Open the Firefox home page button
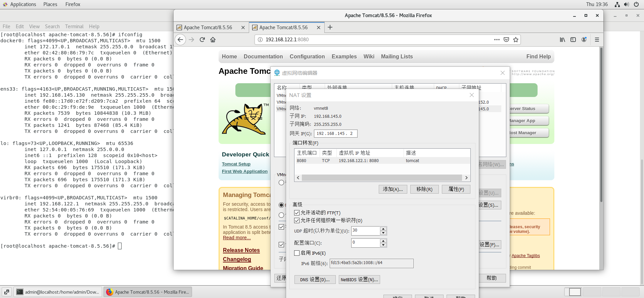The width and height of the screenshot is (644, 298). [x=213, y=40]
